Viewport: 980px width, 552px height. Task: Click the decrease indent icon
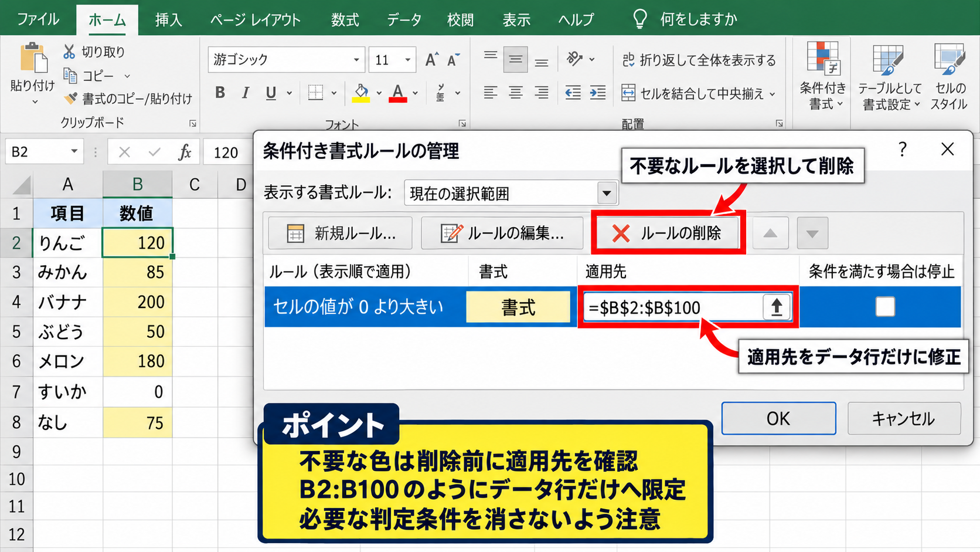point(573,93)
